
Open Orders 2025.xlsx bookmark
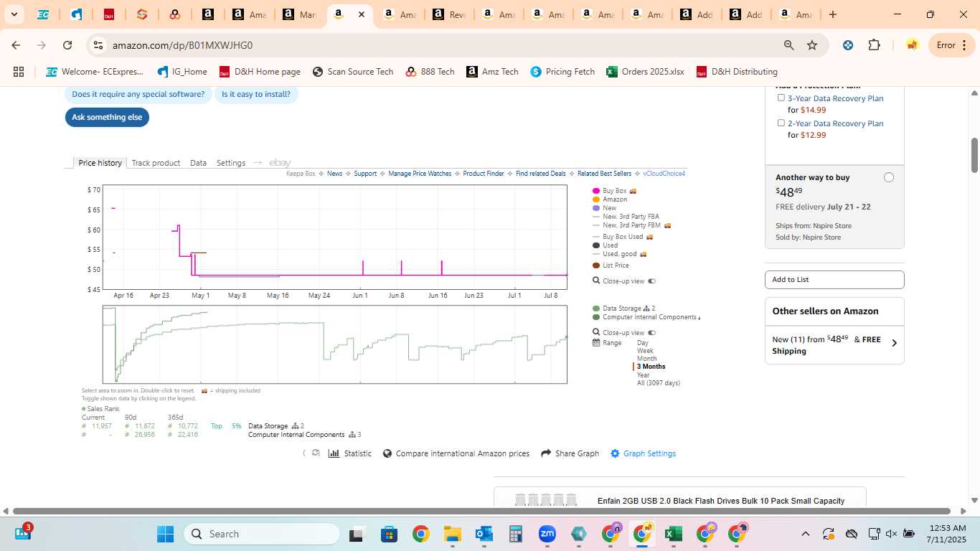click(x=646, y=72)
